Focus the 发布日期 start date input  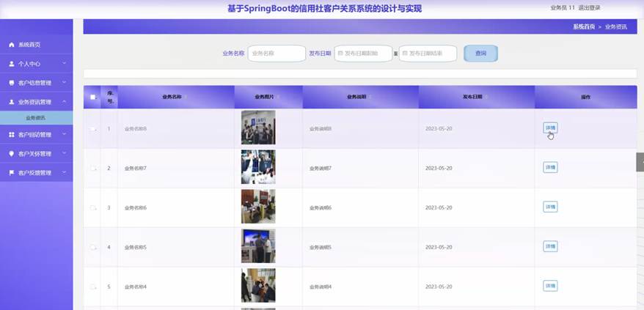(364, 53)
